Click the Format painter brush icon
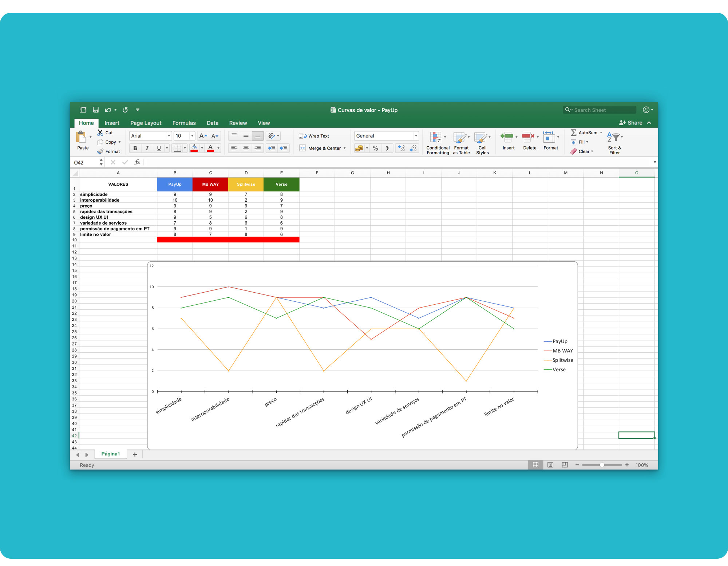The width and height of the screenshot is (728, 566). (x=100, y=151)
